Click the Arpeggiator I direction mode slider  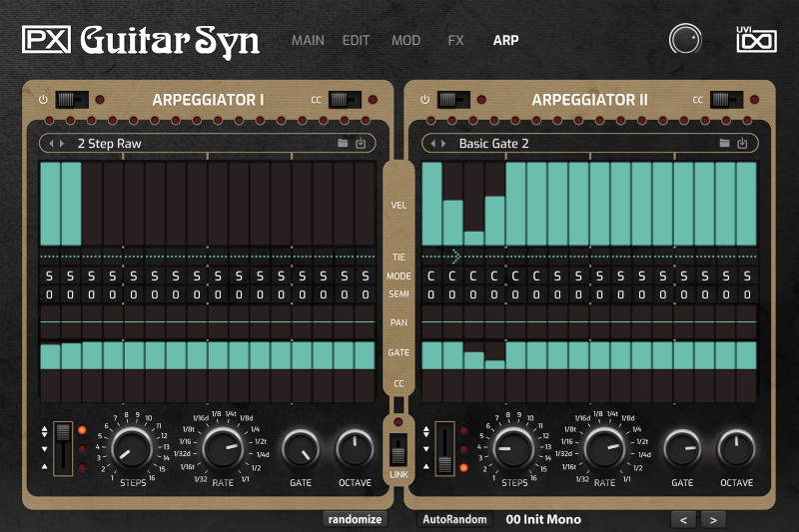(63, 448)
